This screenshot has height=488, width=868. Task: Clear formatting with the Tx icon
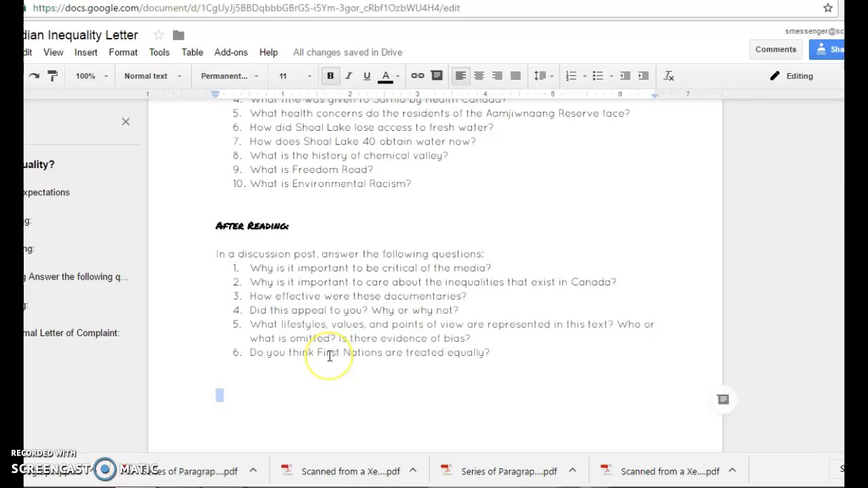pos(669,76)
